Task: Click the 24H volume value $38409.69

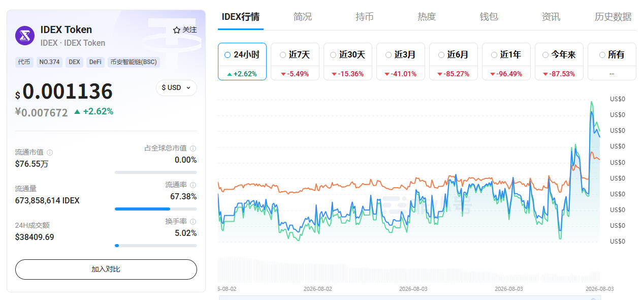Action: coord(35,237)
